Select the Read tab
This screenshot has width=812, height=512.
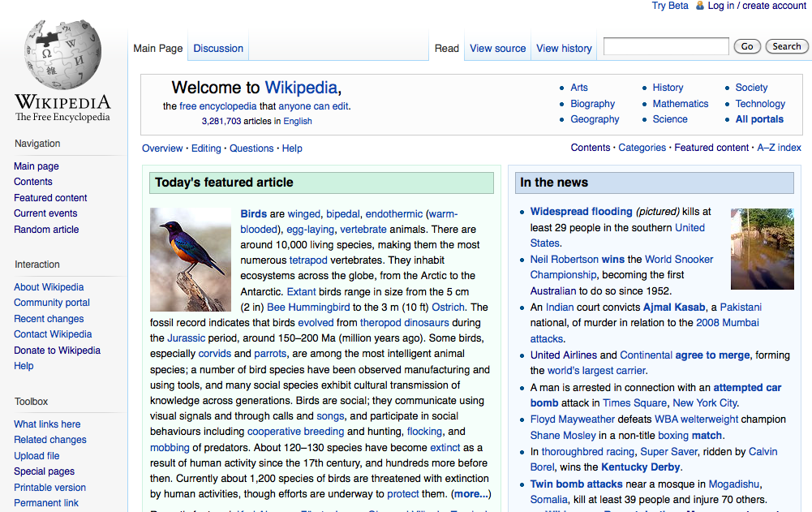click(446, 48)
